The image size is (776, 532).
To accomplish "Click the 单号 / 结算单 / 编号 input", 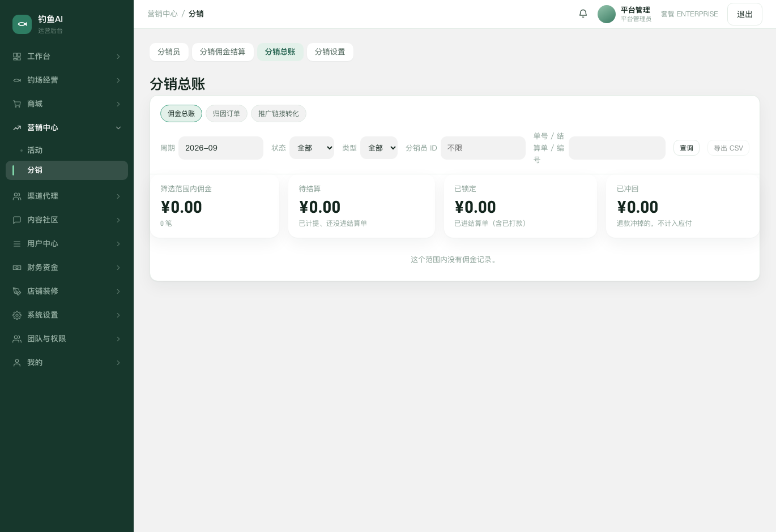I will (617, 148).
